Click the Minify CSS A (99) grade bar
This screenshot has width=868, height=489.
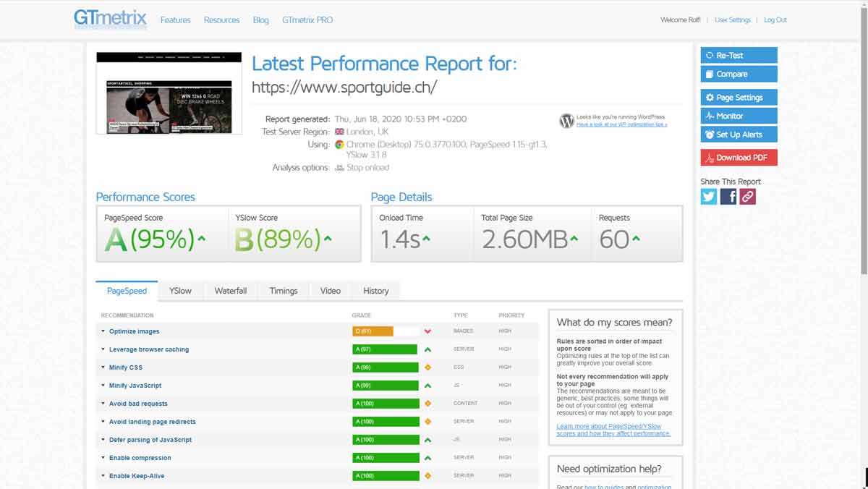coord(386,367)
